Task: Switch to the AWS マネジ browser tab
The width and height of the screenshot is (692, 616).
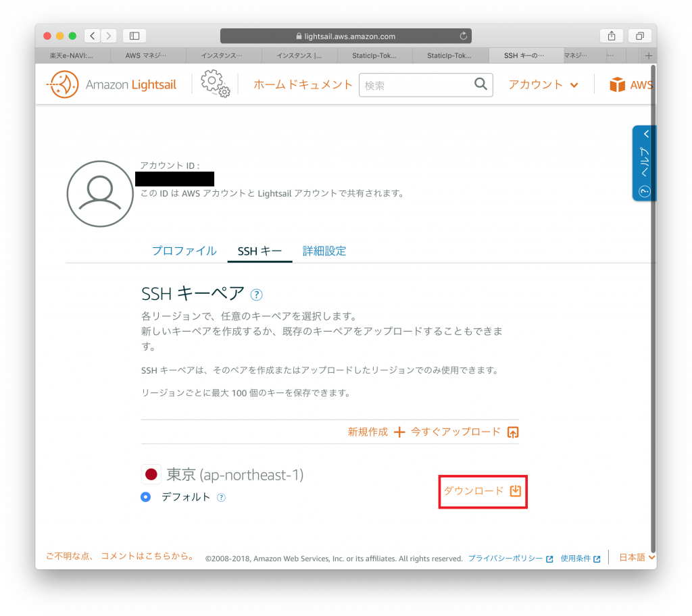Action: click(x=148, y=55)
